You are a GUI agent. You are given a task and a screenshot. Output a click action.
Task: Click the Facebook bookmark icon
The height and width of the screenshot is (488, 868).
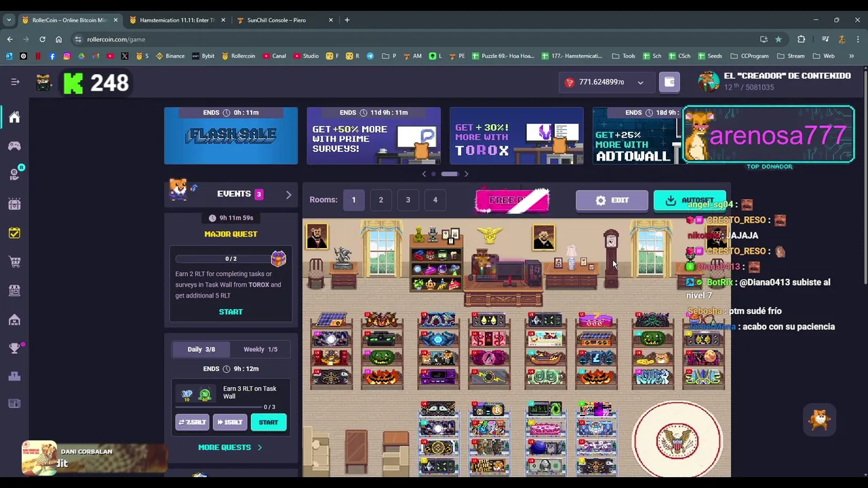click(52, 56)
